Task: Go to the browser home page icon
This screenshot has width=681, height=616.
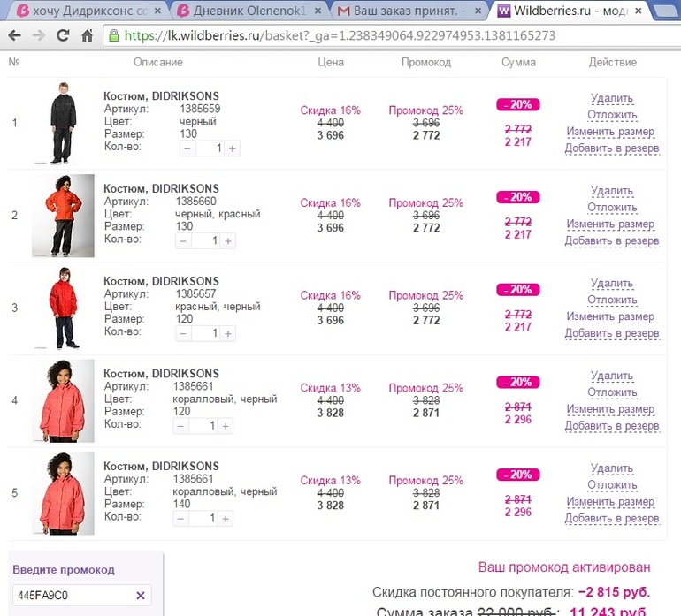Action: tap(87, 36)
